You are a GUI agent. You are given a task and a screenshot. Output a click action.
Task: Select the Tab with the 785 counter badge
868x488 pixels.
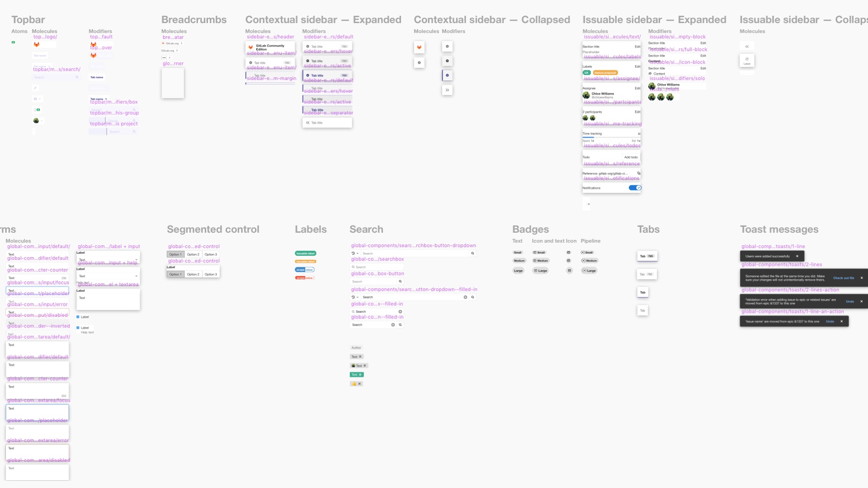click(x=646, y=256)
